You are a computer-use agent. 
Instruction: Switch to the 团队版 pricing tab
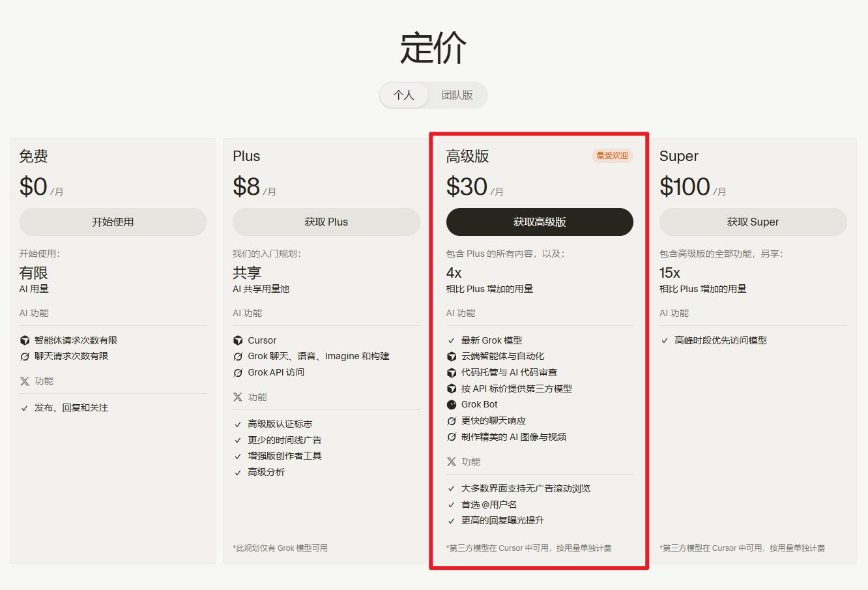click(x=457, y=95)
